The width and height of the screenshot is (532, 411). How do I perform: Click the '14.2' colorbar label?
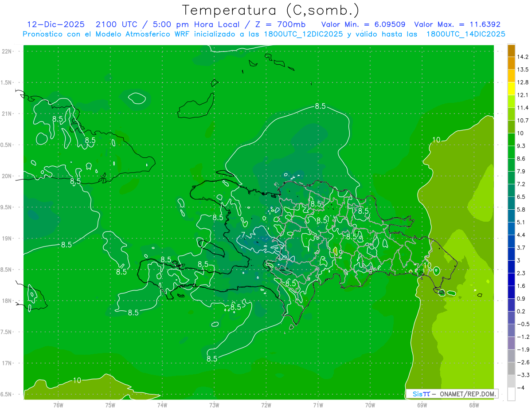[x=522, y=57]
